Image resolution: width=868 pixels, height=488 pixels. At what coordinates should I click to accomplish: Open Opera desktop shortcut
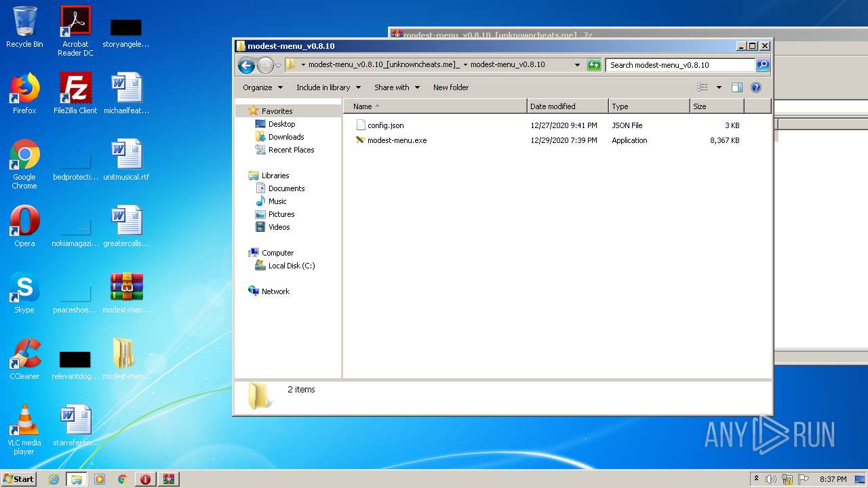pos(24,226)
